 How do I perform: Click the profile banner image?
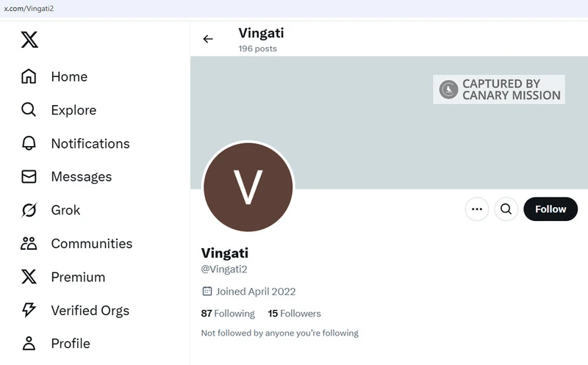[389, 123]
